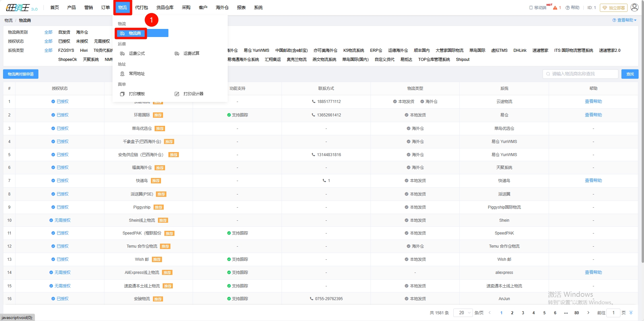Click the 查找 search button
This screenshot has width=644, height=321.
[630, 74]
